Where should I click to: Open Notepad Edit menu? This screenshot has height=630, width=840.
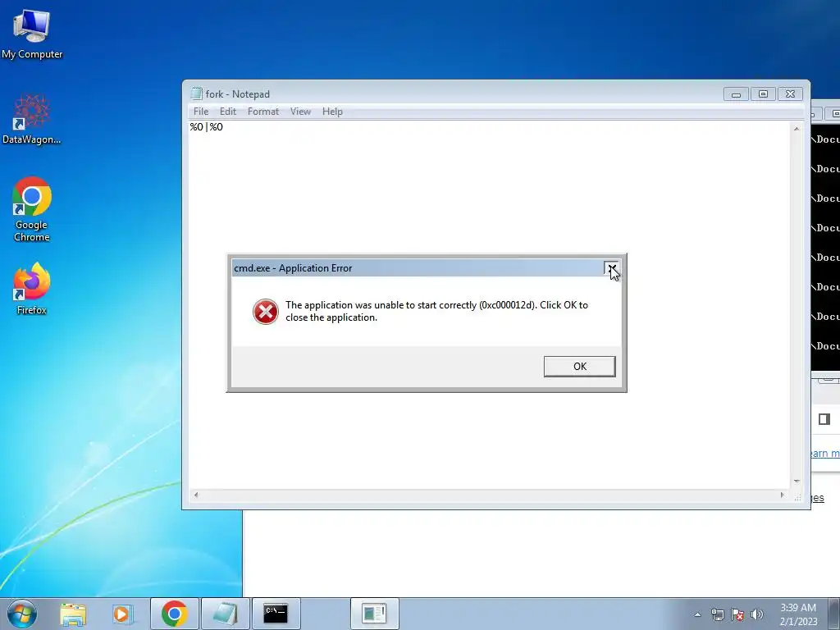(x=228, y=112)
